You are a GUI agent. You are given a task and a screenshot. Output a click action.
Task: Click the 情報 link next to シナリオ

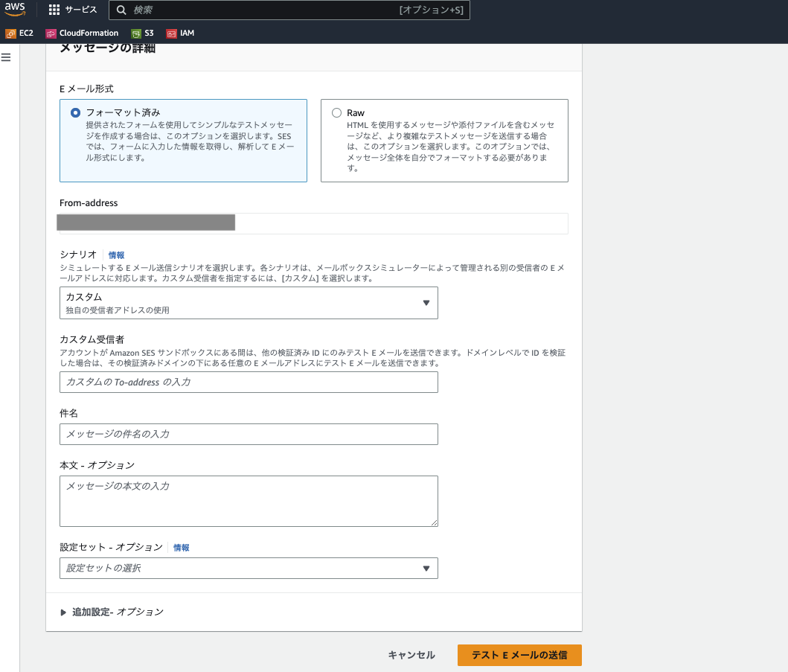click(x=116, y=255)
